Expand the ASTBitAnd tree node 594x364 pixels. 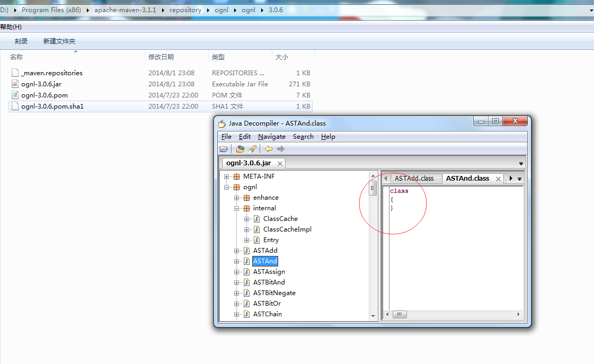(236, 282)
